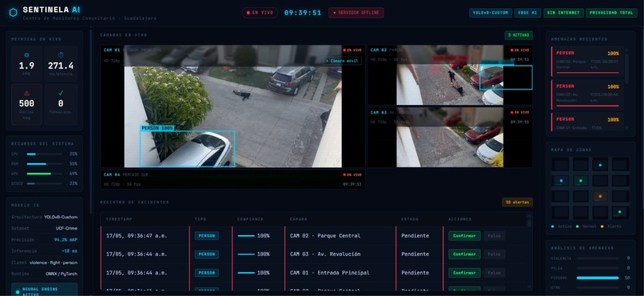Open the CAM 03 camera feed
Viewport: 644px width, 296px height.
pos(450,138)
